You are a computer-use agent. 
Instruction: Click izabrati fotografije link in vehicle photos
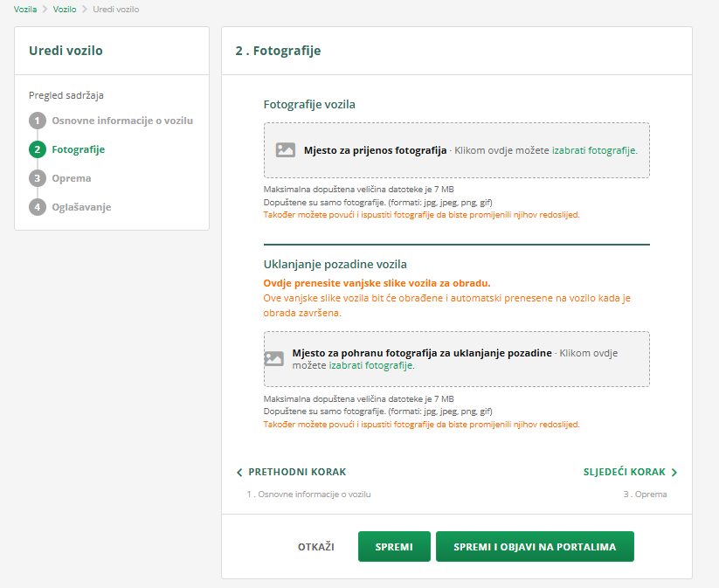point(594,150)
